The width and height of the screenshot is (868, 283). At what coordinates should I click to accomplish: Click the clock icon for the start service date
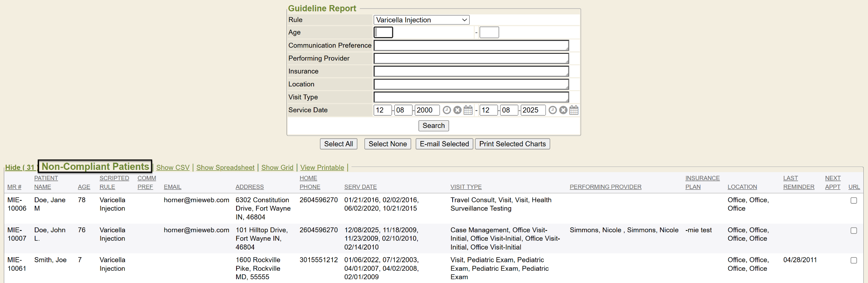coord(447,110)
